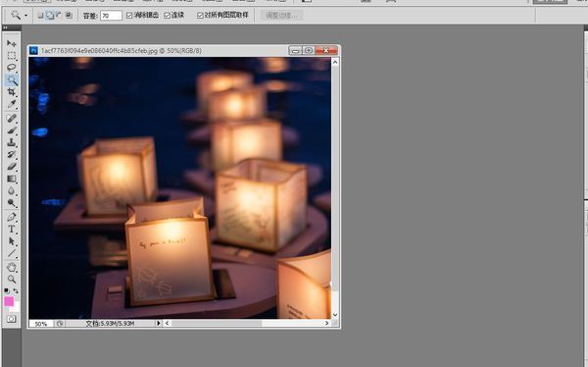588x367 pixels.
Task: Click the 调整边缘 Refine Edge button
Action: tap(281, 16)
